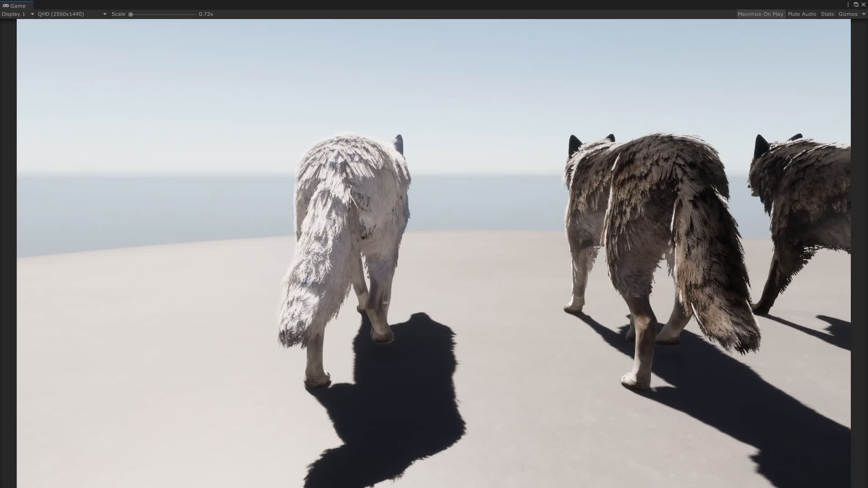Click the Gizmos dropdown arrow icon
Image resolution: width=868 pixels, height=488 pixels.
864,14
